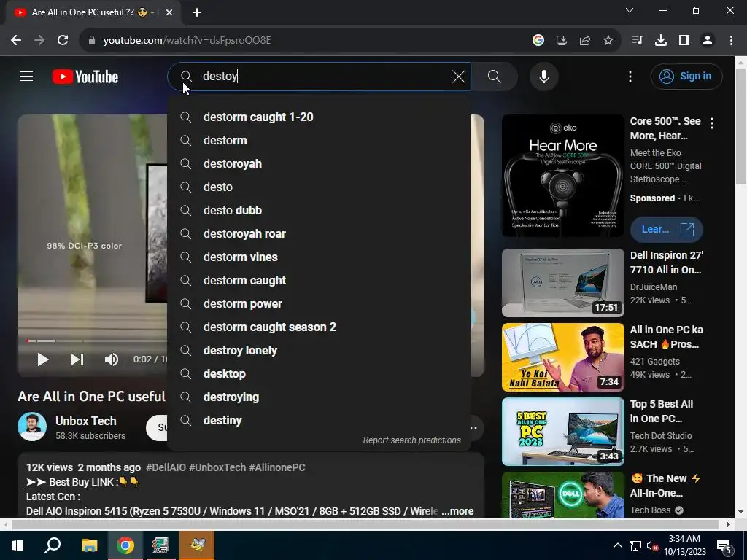This screenshot has width=747, height=560.
Task: Submit search with magnifier button
Action: click(495, 77)
